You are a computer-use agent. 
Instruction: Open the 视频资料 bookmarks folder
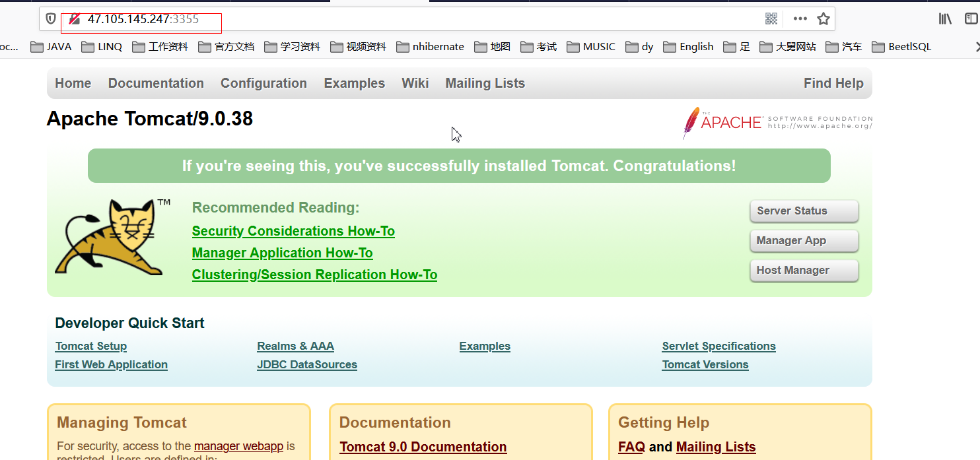[x=358, y=47]
